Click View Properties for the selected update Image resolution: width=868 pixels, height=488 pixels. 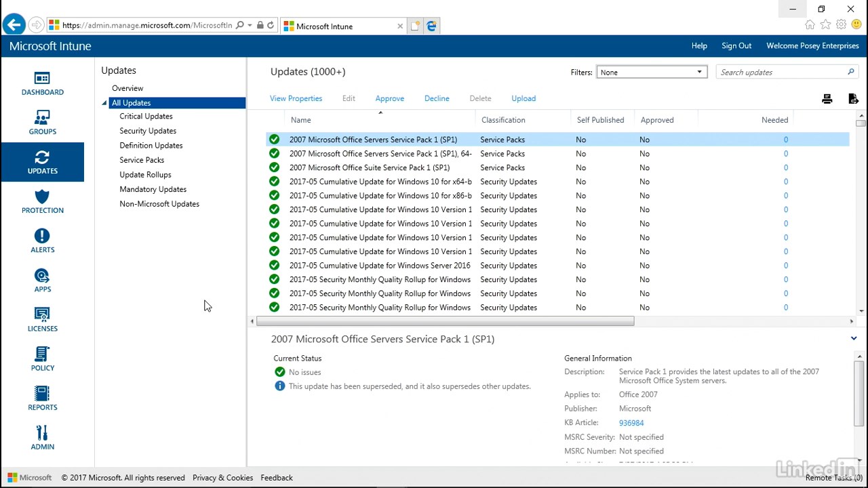296,98
